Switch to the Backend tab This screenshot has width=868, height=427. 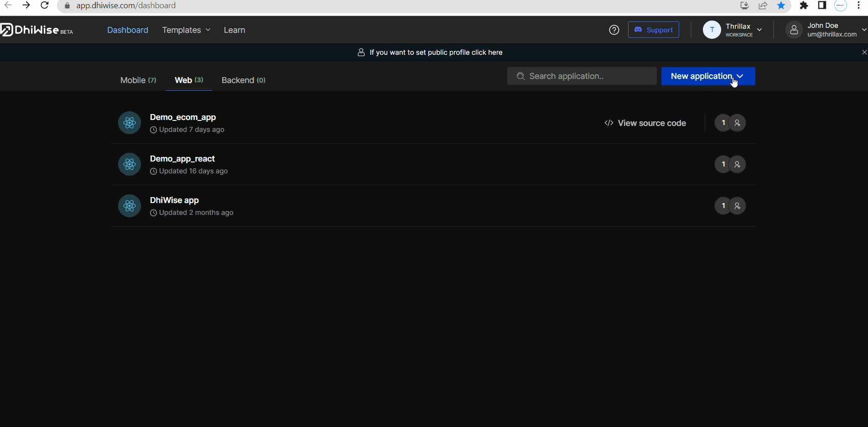pyautogui.click(x=243, y=80)
